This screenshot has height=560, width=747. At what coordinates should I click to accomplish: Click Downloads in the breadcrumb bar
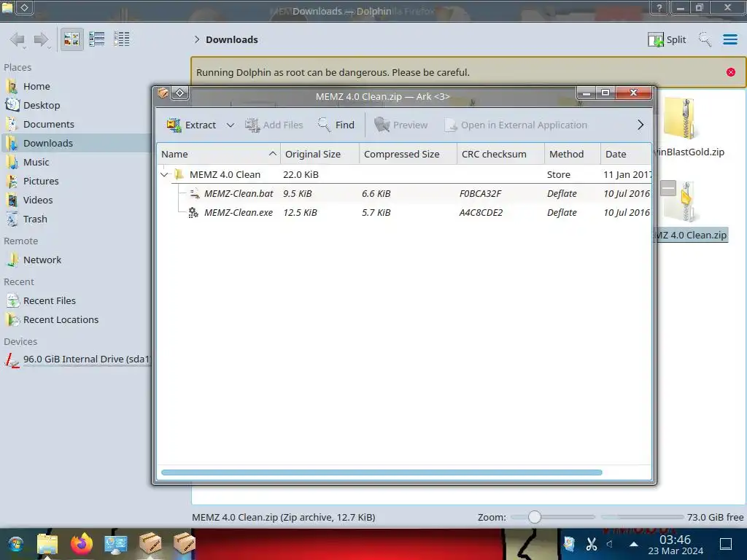tap(231, 39)
